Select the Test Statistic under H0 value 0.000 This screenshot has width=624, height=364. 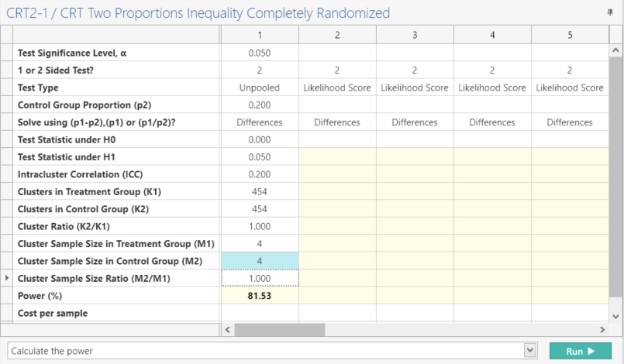tap(260, 139)
